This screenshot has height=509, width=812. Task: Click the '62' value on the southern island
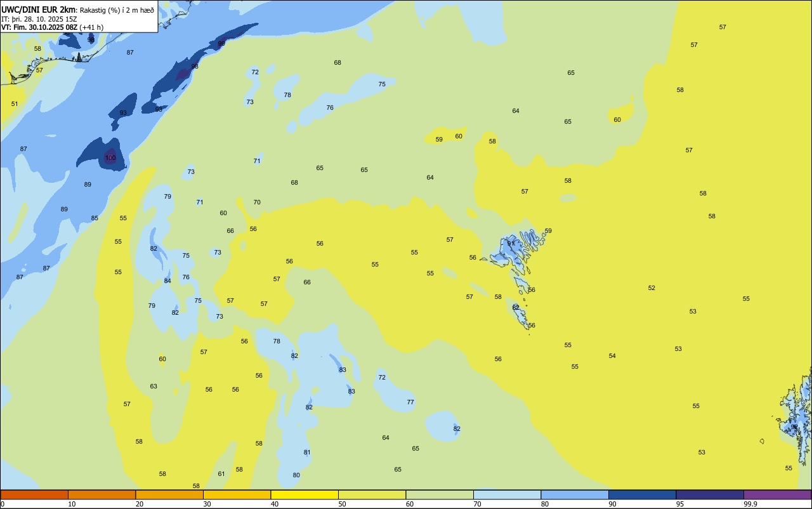click(x=516, y=307)
